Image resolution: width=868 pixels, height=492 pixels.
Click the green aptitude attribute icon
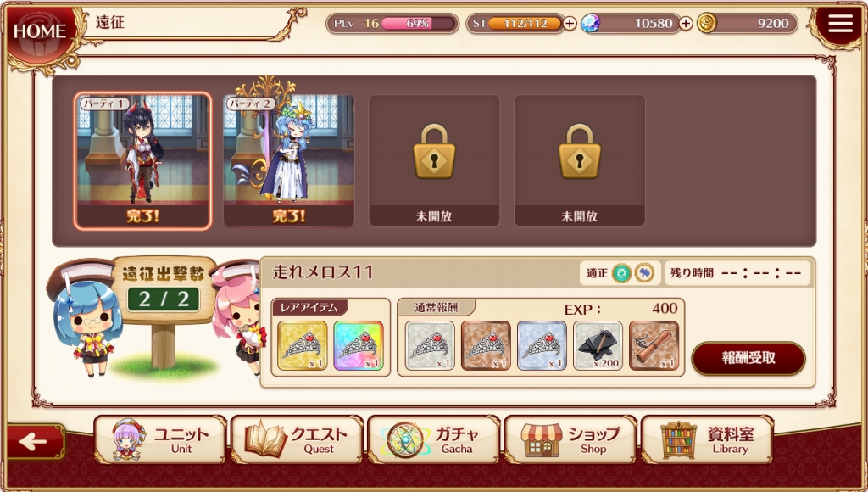click(x=622, y=272)
